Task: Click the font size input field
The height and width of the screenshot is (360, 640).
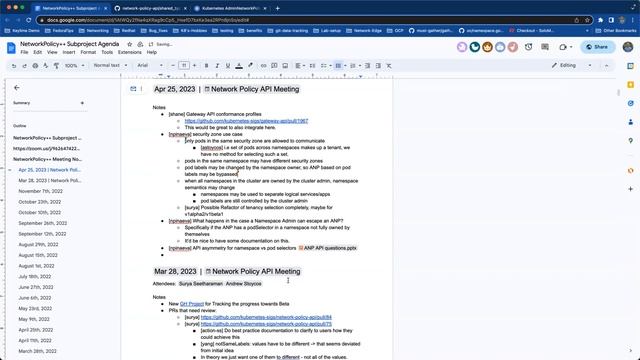Action: coord(184,65)
